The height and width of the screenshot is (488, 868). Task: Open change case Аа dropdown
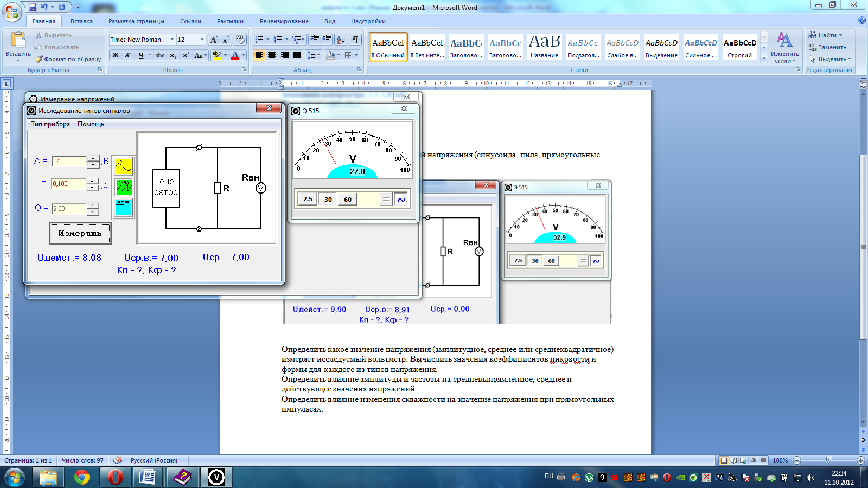(200, 55)
